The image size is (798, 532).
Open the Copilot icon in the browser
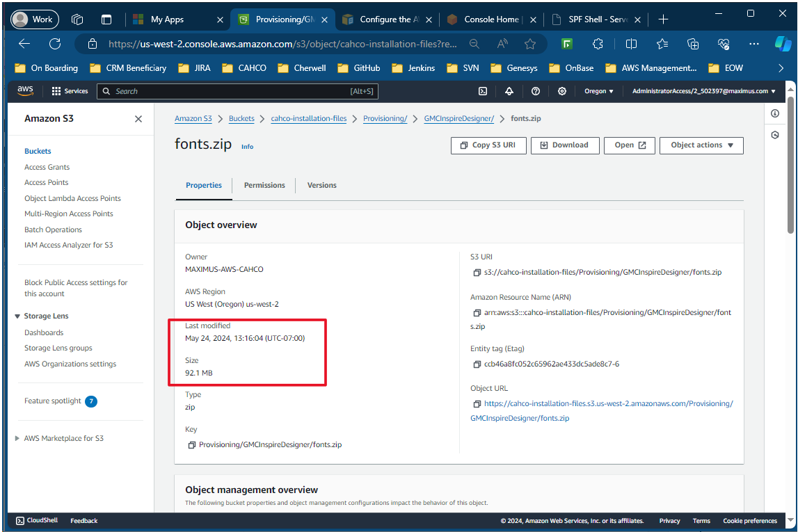tap(782, 45)
